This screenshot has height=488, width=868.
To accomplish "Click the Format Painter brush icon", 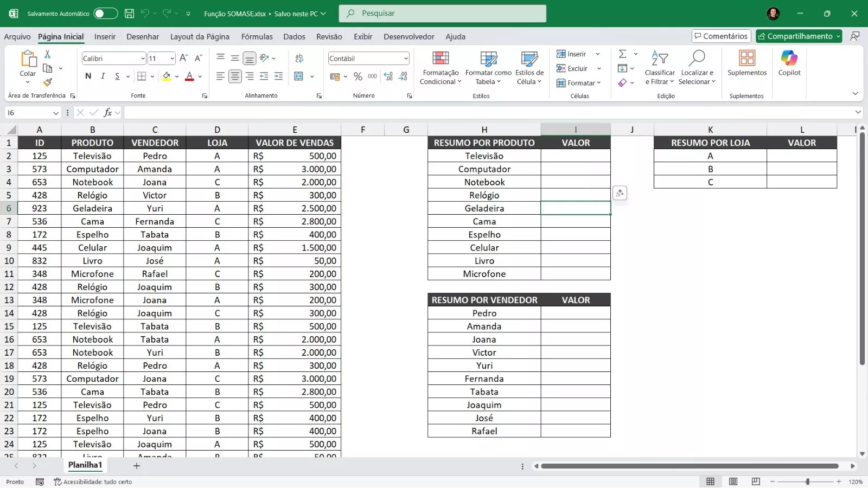I will [48, 82].
